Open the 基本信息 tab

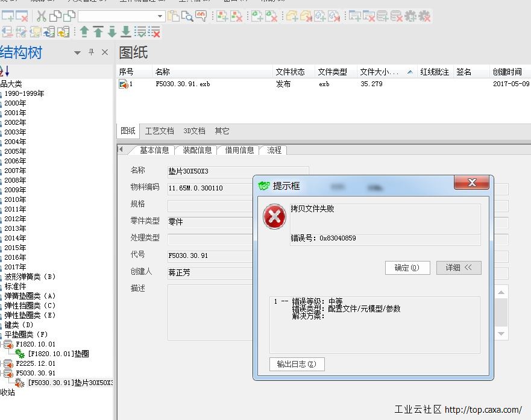pyautogui.click(x=154, y=150)
